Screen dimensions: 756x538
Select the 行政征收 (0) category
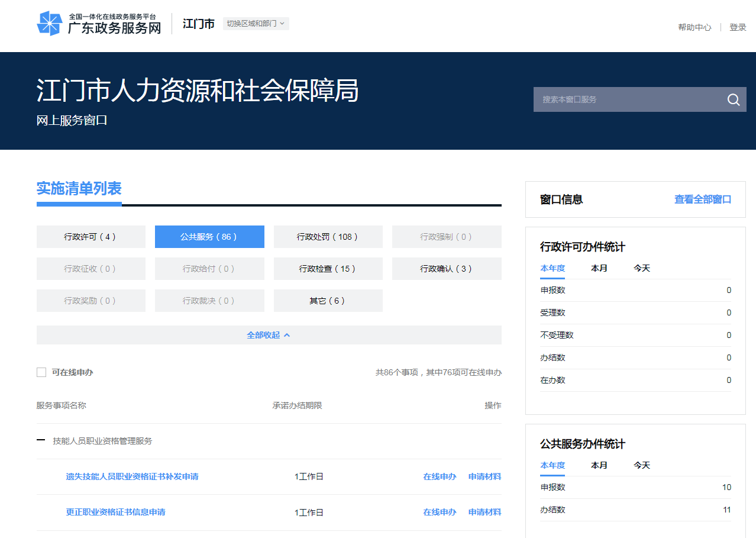[91, 269]
